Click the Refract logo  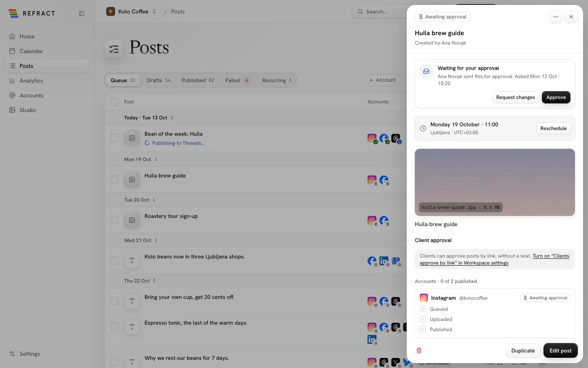point(32,13)
